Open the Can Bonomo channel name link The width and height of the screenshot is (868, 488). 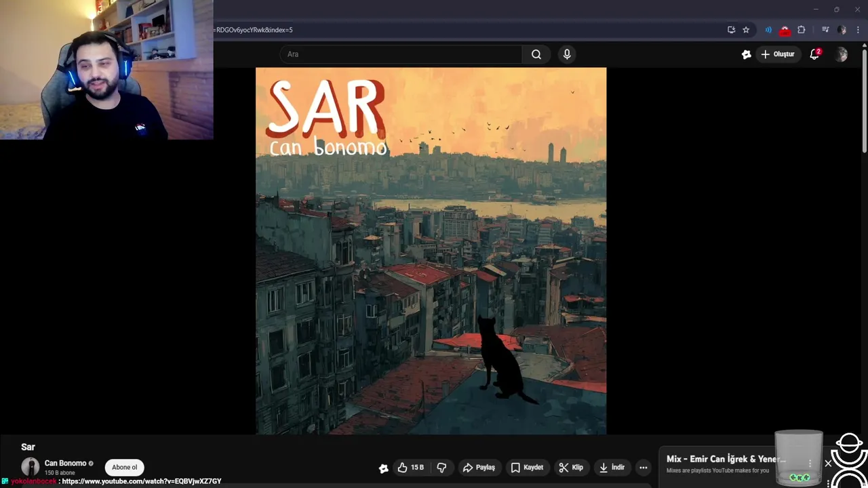pyautogui.click(x=65, y=463)
